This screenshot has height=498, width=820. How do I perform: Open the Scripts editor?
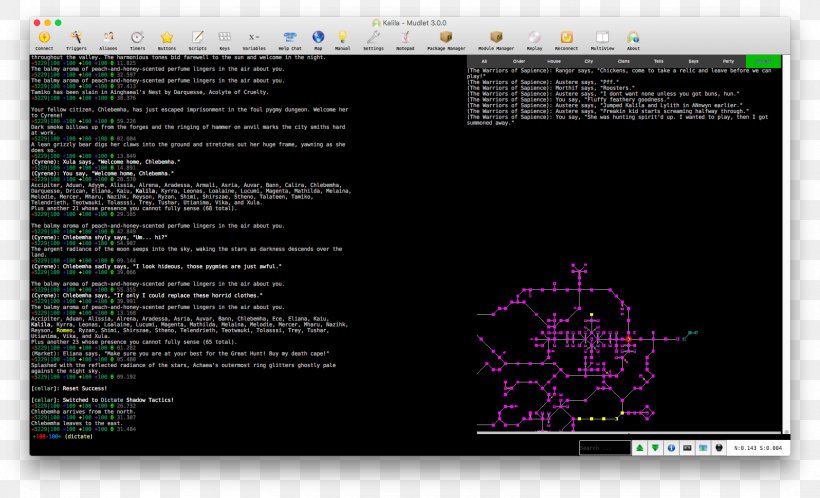[198, 40]
